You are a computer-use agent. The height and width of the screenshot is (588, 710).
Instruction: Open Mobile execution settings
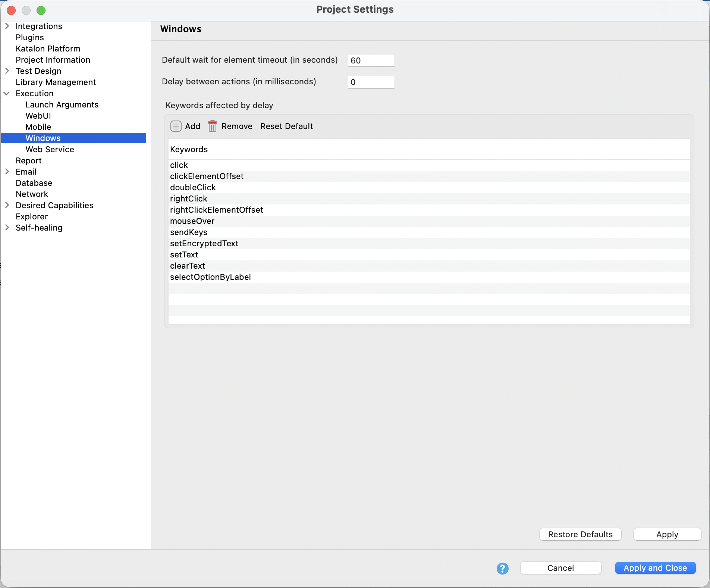38,127
